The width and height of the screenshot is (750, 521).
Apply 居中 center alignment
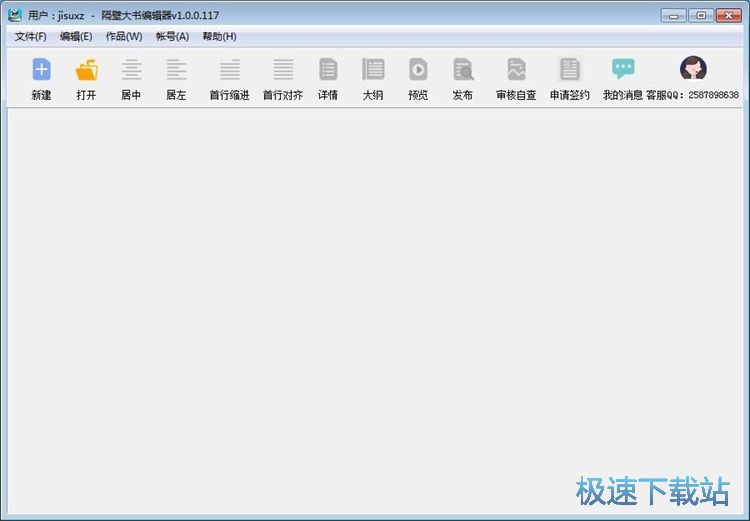click(x=131, y=69)
